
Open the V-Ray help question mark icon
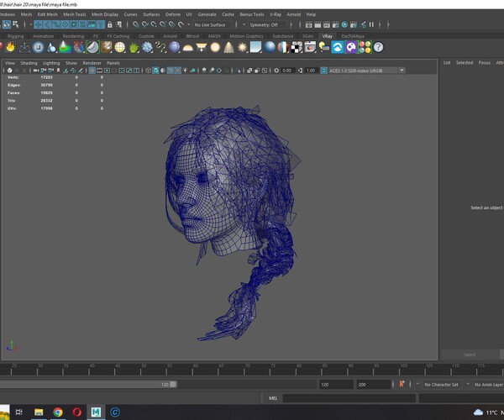pyautogui.click(x=379, y=47)
